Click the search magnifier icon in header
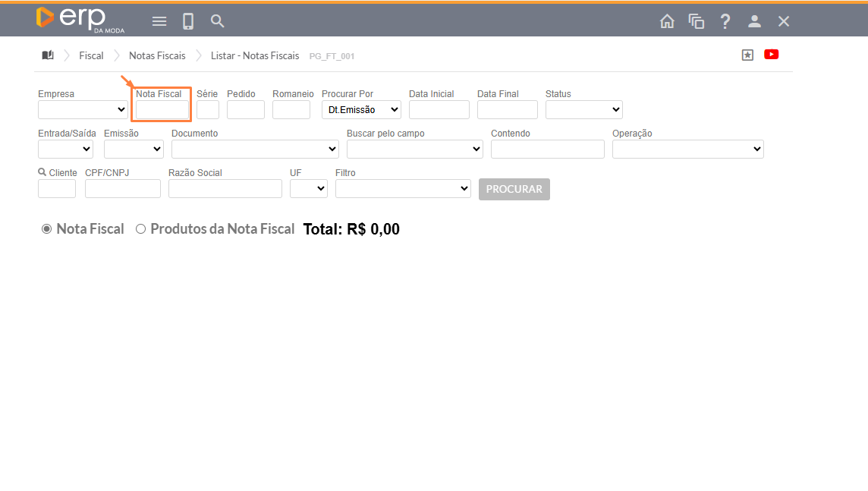Viewport: 868px width, 491px height. pyautogui.click(x=218, y=21)
